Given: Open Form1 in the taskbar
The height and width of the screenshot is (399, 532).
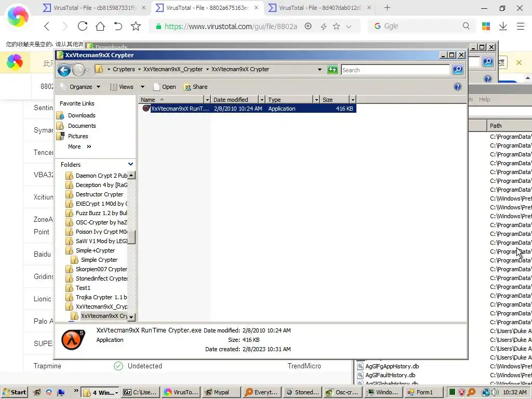Looking at the screenshot, I should coord(423,392).
